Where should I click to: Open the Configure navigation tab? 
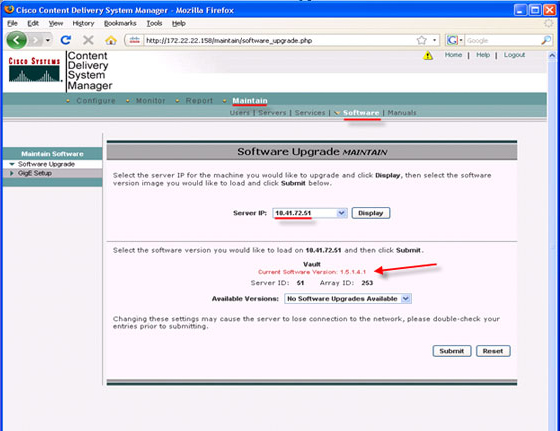[96, 101]
